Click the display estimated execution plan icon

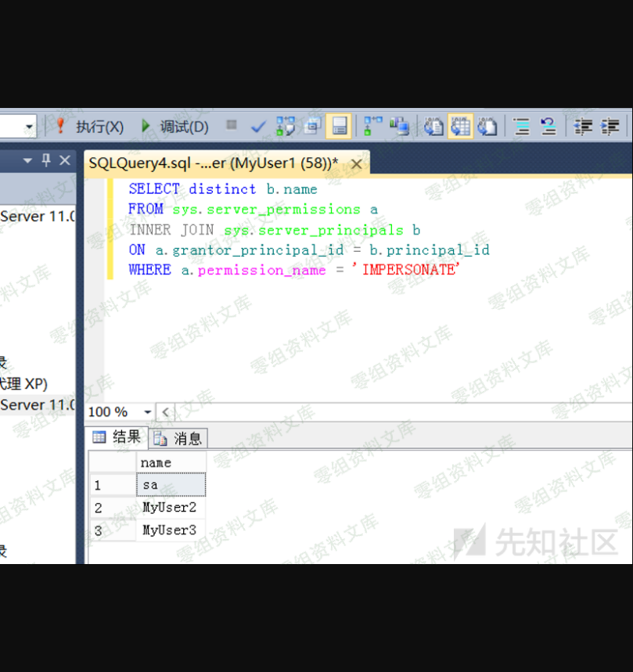click(x=286, y=127)
